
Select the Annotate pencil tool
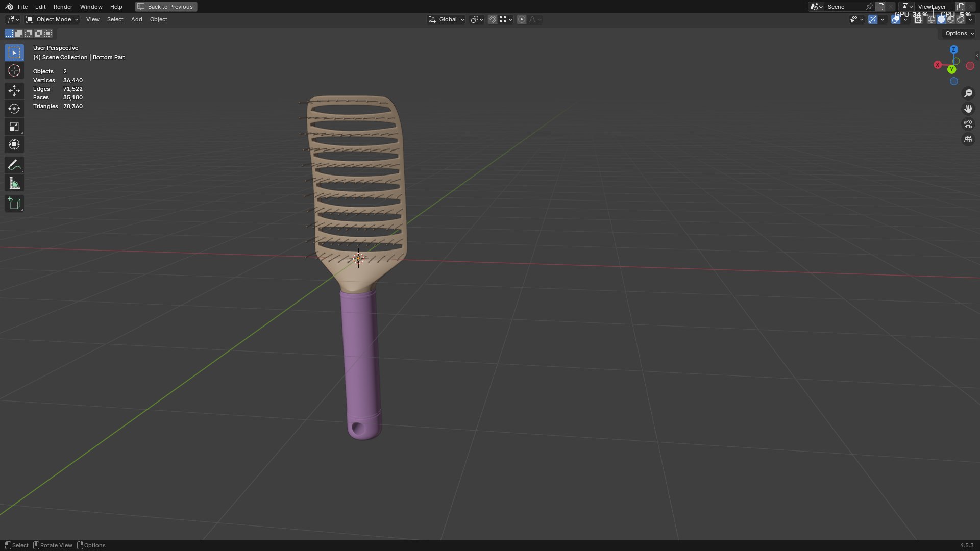[x=14, y=165]
